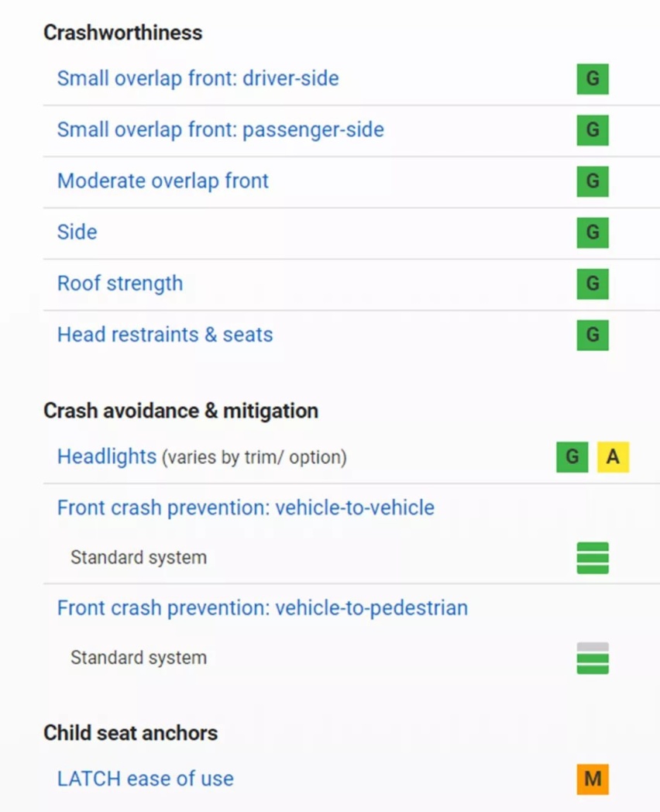Open Head restraints & seats link
The height and width of the screenshot is (812, 660).
[x=165, y=335]
